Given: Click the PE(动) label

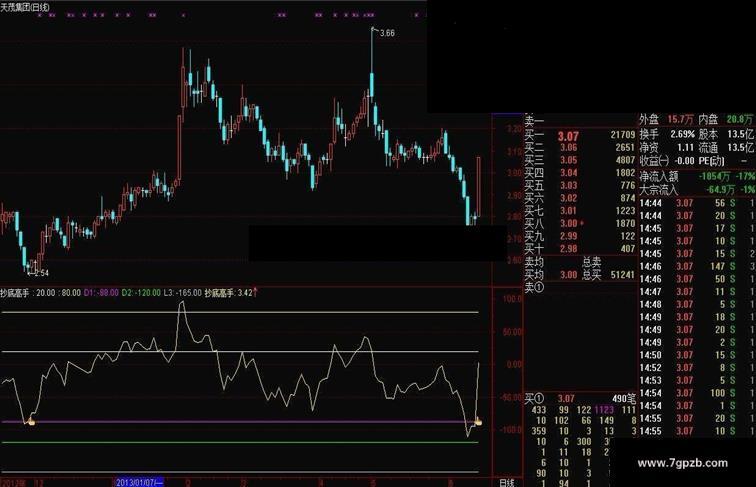Looking at the screenshot, I should pyautogui.click(x=712, y=161).
